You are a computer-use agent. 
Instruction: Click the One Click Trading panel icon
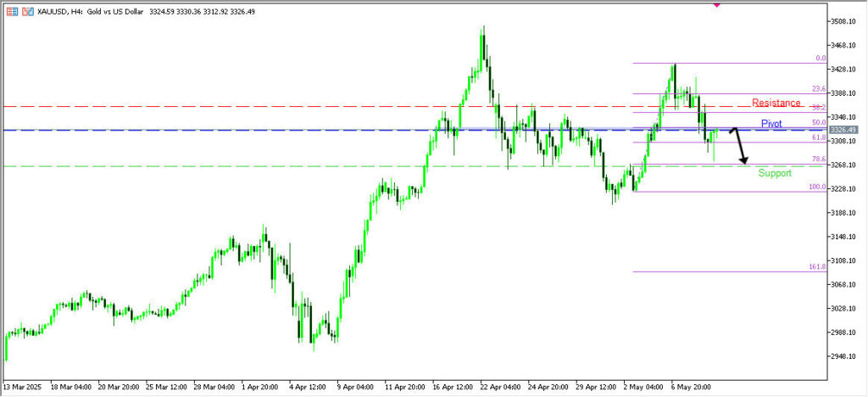pos(11,12)
